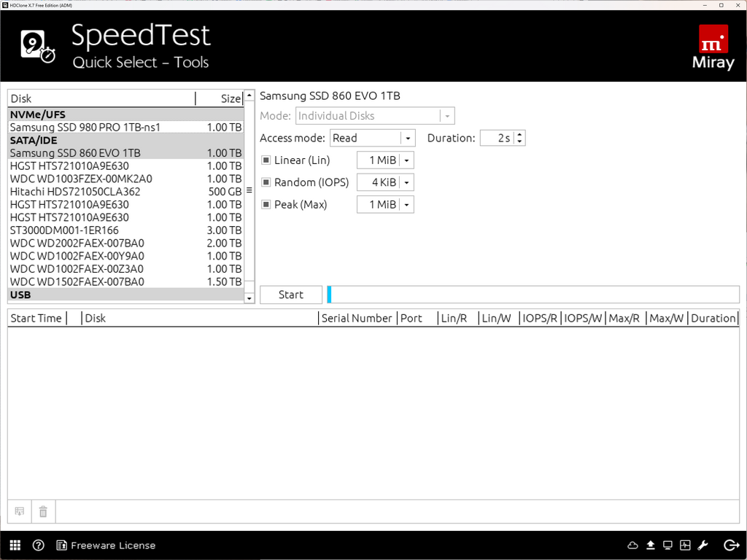This screenshot has height=560, width=747.
Task: Select WDC WD1002FAEX-00Y9A0 disk
Action: point(125,256)
